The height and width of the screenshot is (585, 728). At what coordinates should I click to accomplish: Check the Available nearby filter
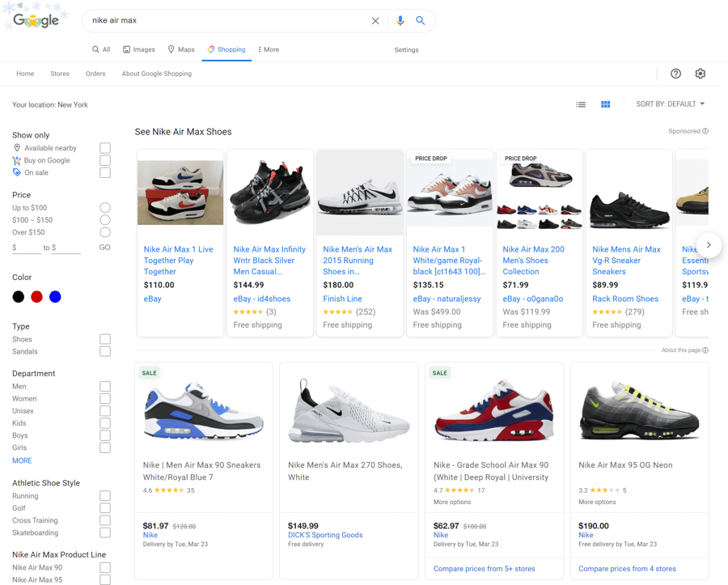coord(105,148)
